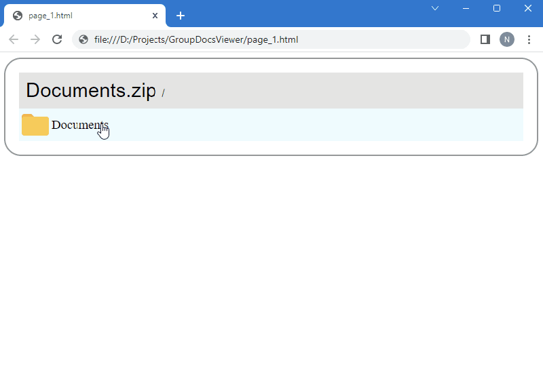Click the forward navigation arrow
Image resolution: width=543 pixels, height=392 pixels.
(x=35, y=39)
